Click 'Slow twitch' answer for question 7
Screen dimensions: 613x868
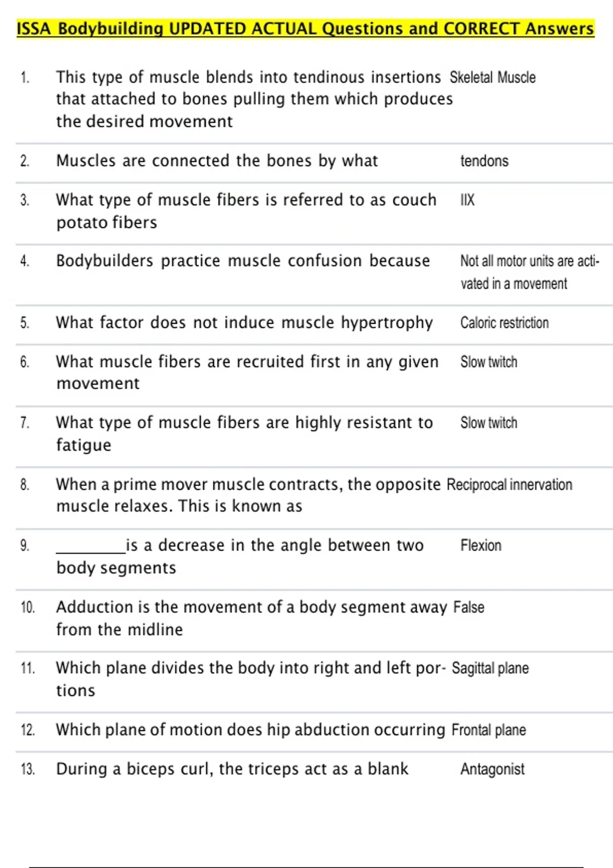point(488,423)
